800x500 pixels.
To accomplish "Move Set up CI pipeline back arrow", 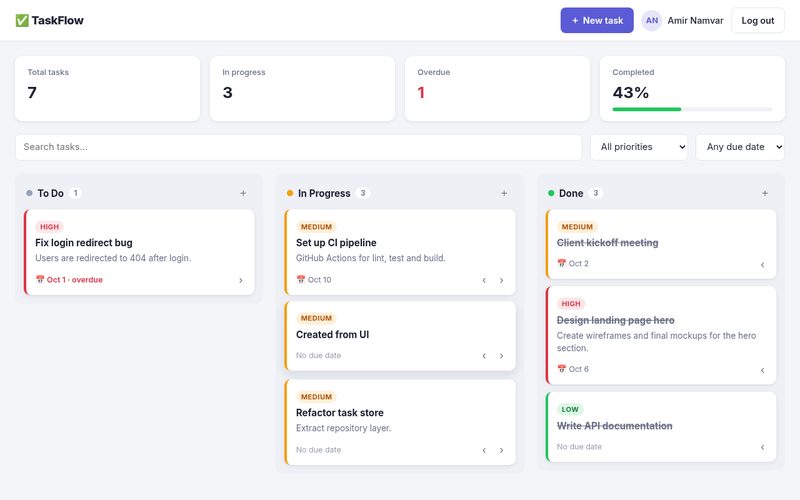I will tap(484, 280).
